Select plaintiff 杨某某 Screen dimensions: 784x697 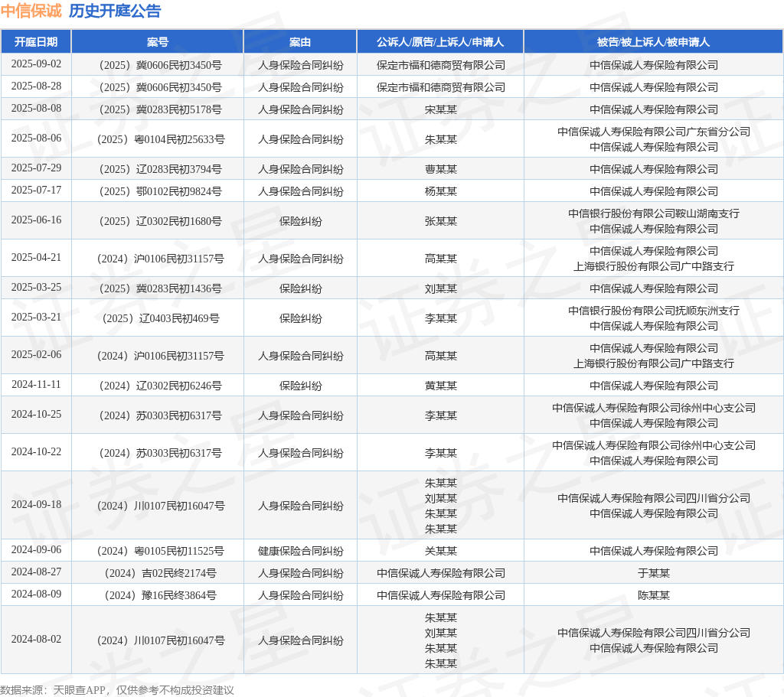[440, 191]
